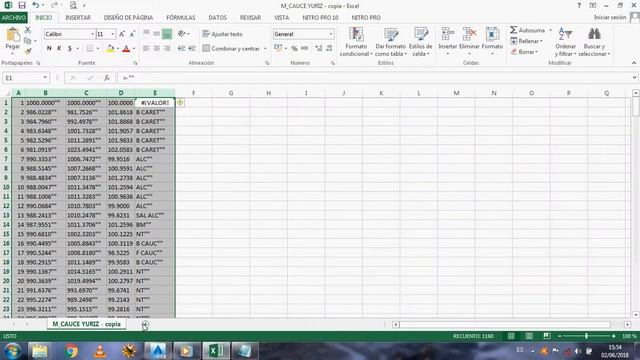Click inside the formula bar
Image resolution: width=640 pixels, height=360 pixels.
click(373, 78)
